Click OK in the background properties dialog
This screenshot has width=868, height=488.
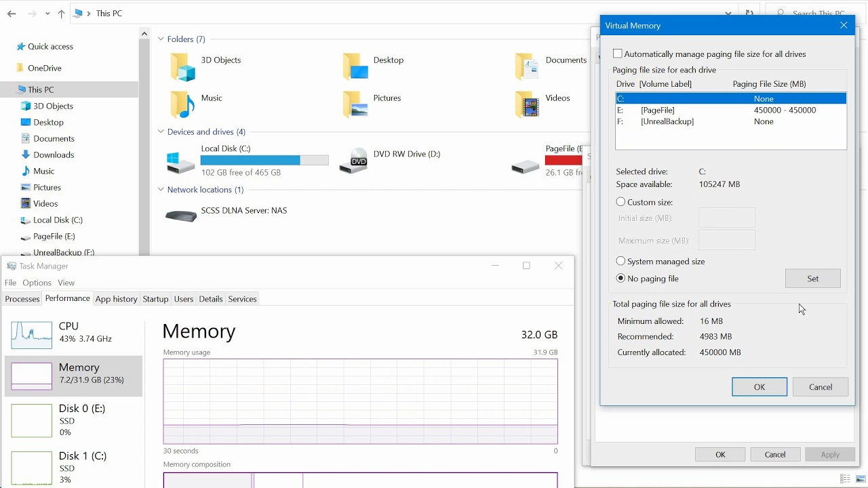pyautogui.click(x=720, y=455)
